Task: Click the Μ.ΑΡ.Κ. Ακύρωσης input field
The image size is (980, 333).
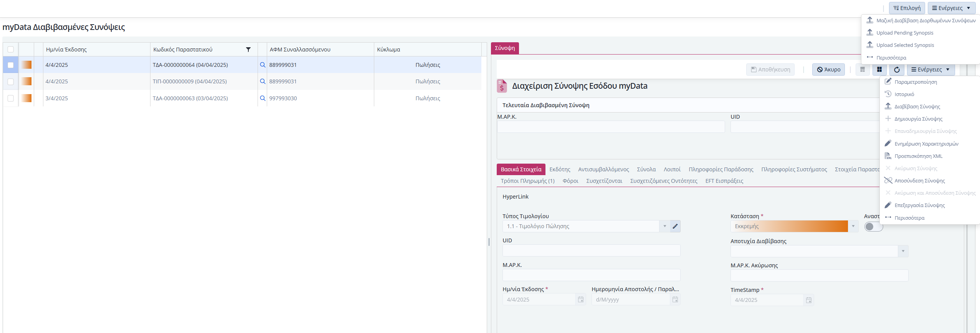Action: (819, 275)
